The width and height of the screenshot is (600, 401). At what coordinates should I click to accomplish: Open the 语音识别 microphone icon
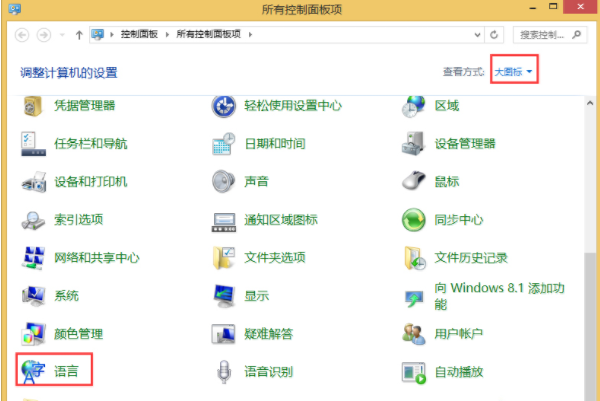pyautogui.click(x=224, y=372)
